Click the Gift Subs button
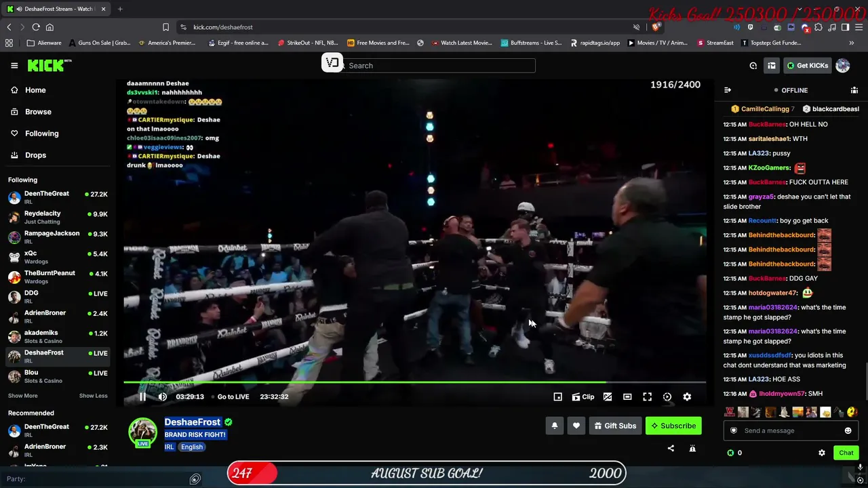This screenshot has width=868, height=488. [615, 426]
